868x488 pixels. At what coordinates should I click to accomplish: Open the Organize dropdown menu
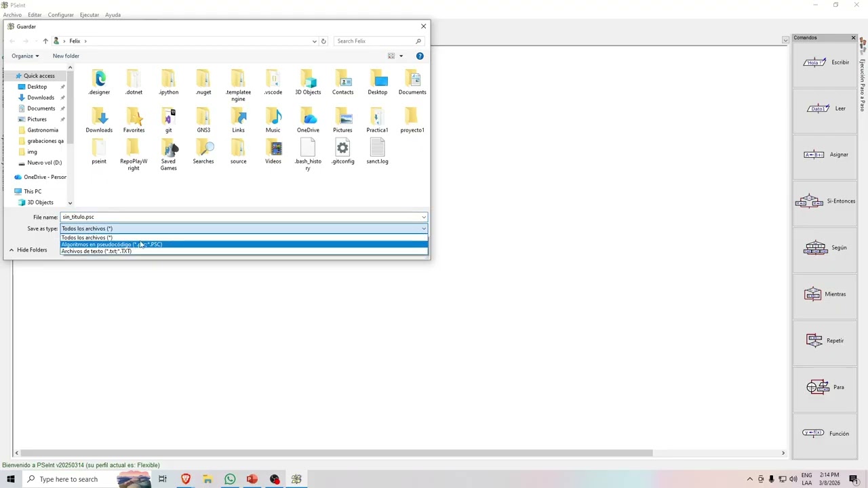pos(25,56)
